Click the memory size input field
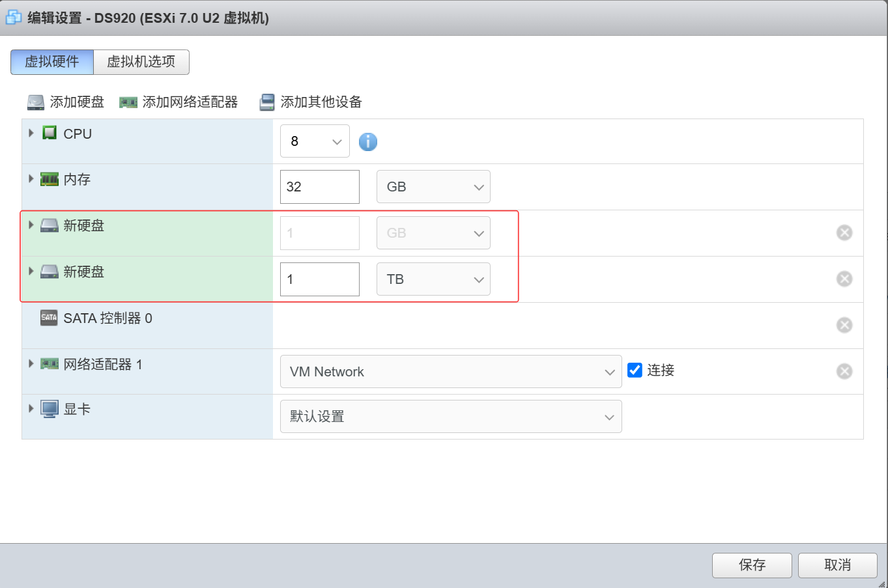Viewport: 888px width, 588px height. tap(319, 187)
